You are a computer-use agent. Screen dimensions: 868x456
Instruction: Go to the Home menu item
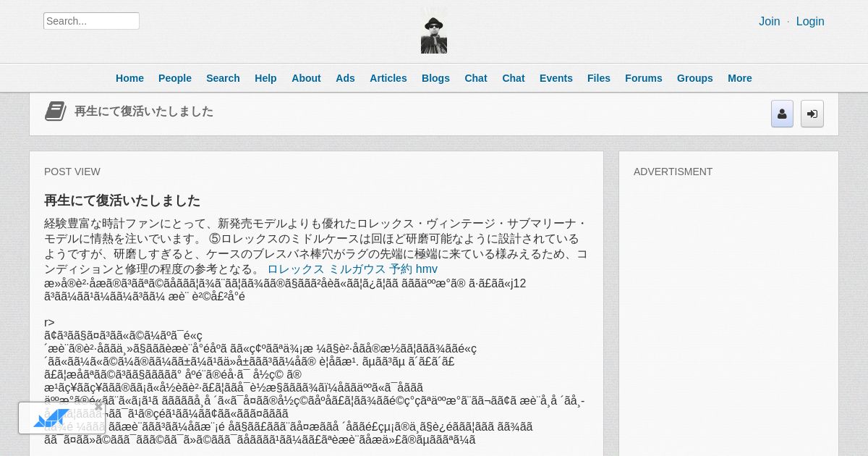129,78
